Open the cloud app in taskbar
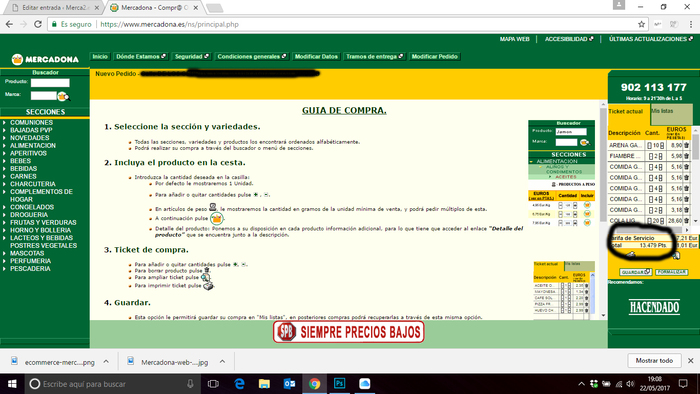The height and width of the screenshot is (394, 700). (x=364, y=384)
